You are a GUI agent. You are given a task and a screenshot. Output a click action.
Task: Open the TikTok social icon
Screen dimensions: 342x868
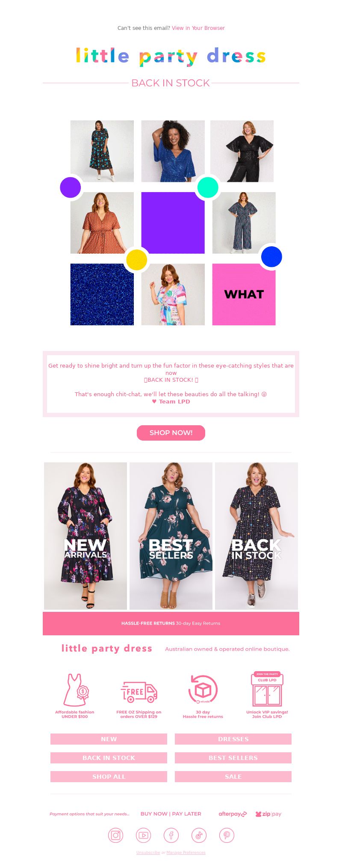point(199,835)
